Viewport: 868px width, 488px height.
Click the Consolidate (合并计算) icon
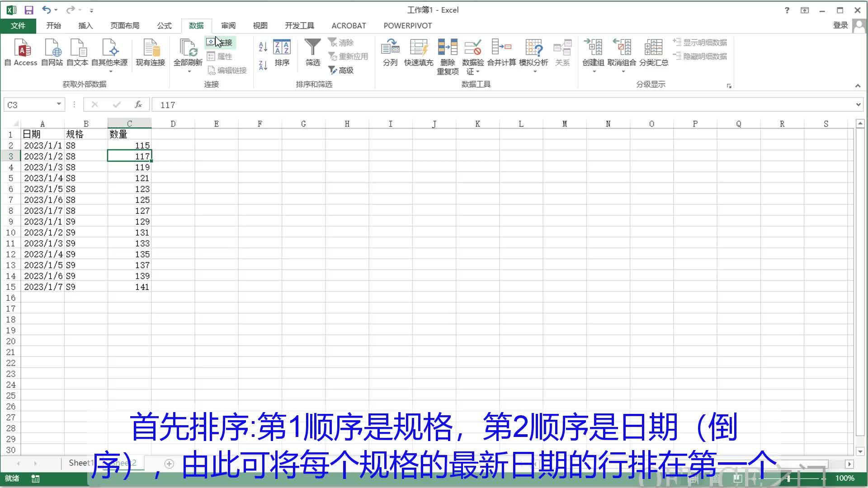click(502, 52)
